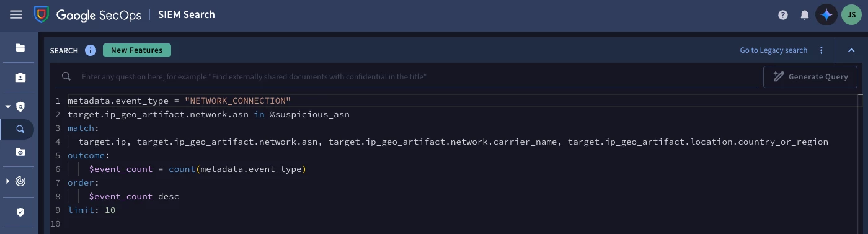Open the folder with eye sidebar icon
The height and width of the screenshot is (234, 868).
pos(20,152)
